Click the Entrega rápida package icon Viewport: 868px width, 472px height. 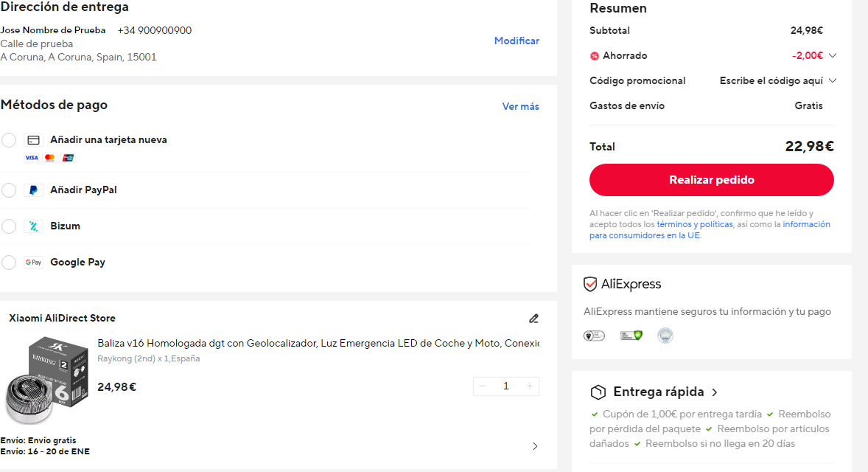coord(598,392)
